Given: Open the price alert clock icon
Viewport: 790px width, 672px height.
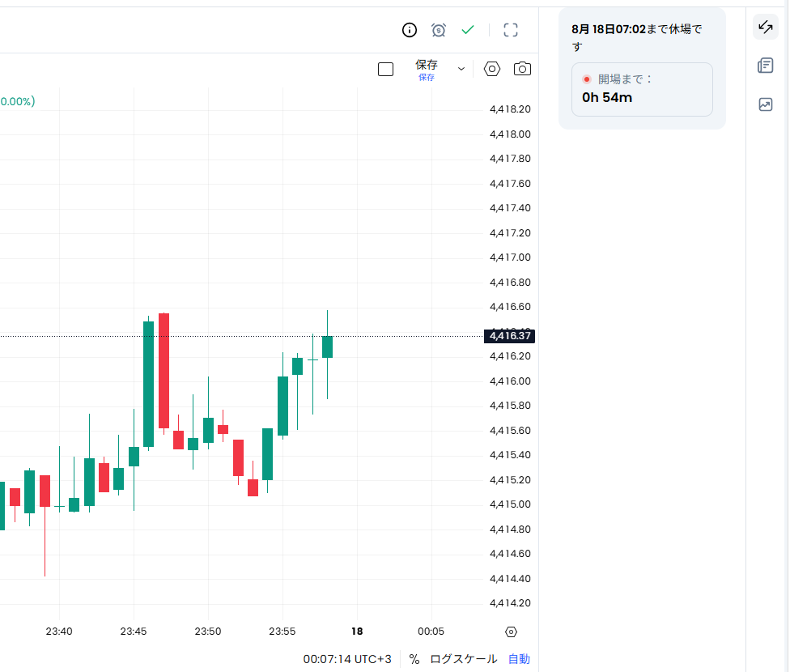Looking at the screenshot, I should click(x=439, y=30).
